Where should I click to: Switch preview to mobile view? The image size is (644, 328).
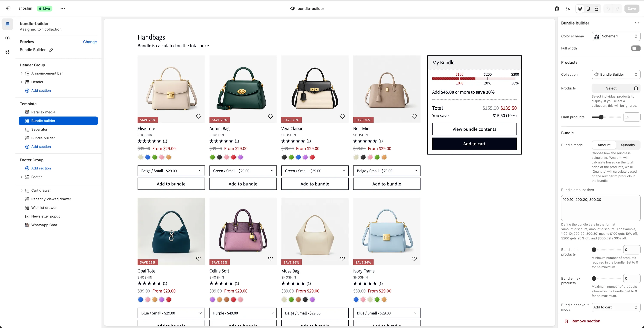point(588,8)
